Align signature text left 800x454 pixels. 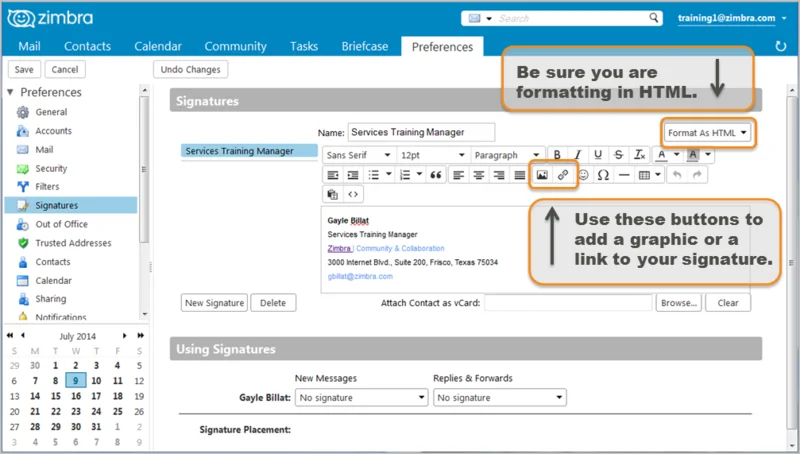pos(458,175)
